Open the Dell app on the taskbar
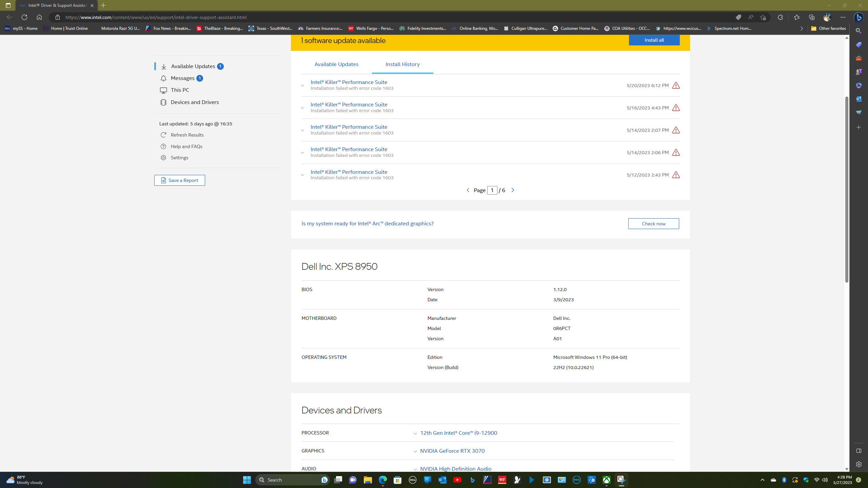Image resolution: width=868 pixels, height=488 pixels. click(x=412, y=480)
